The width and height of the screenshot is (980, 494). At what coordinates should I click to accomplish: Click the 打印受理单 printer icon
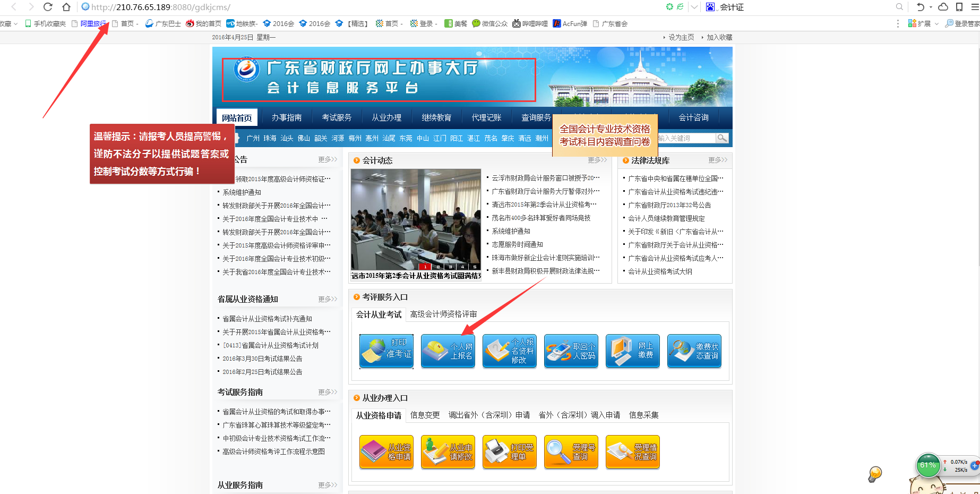509,452
